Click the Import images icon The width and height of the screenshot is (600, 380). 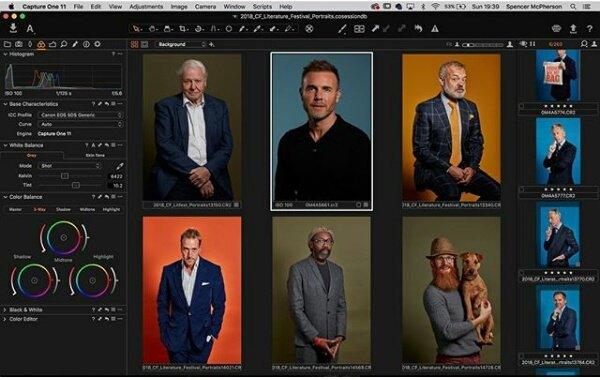click(x=13, y=28)
